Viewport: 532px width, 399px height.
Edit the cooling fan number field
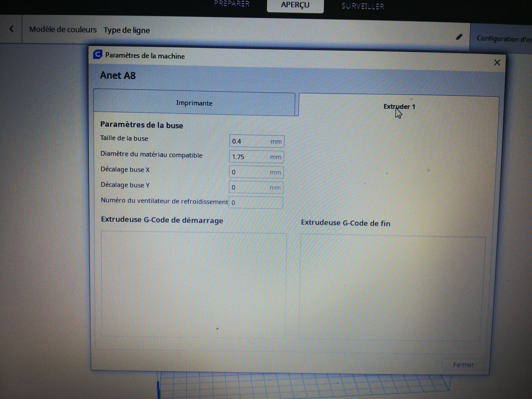point(256,203)
